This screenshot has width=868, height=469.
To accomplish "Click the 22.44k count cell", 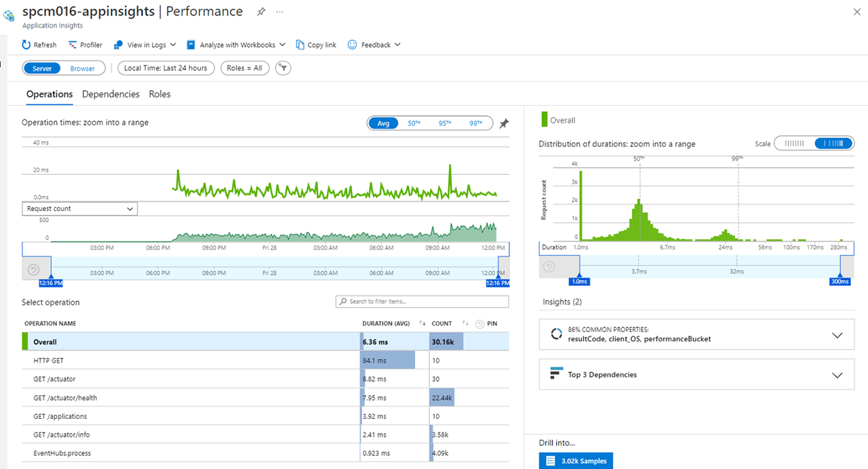I will 469,398.
